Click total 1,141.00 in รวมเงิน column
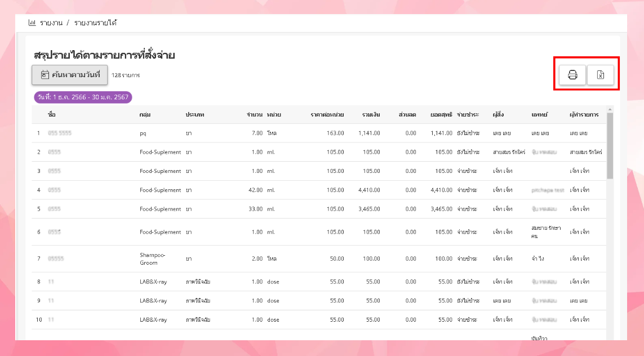Screen dimensions: 644x356 (x=369, y=133)
